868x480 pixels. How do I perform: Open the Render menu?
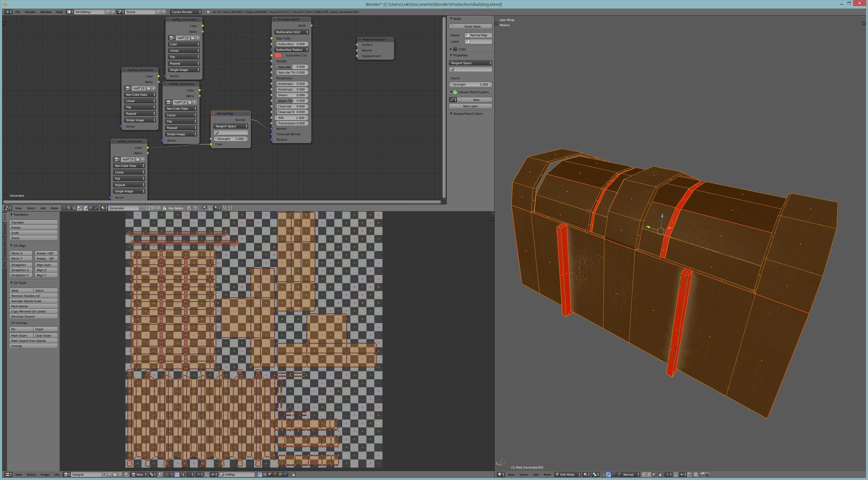pyautogui.click(x=30, y=12)
